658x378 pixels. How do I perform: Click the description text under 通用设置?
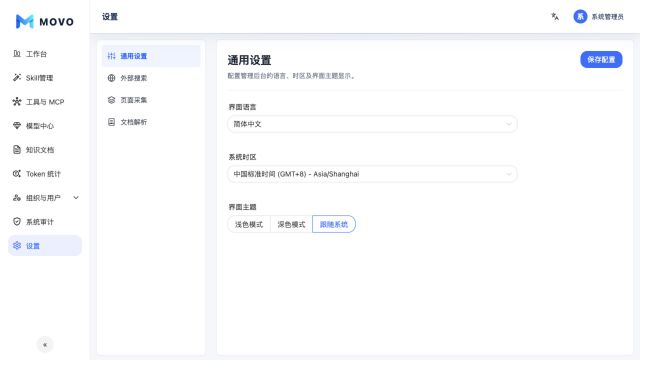(x=291, y=76)
